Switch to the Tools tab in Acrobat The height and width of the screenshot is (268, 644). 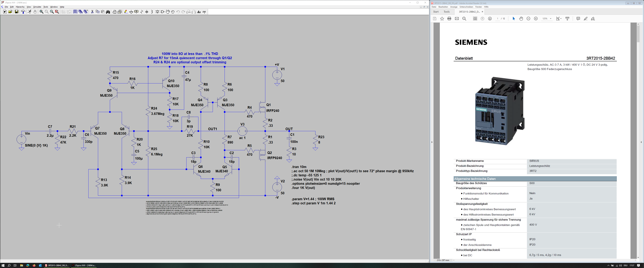(446, 12)
